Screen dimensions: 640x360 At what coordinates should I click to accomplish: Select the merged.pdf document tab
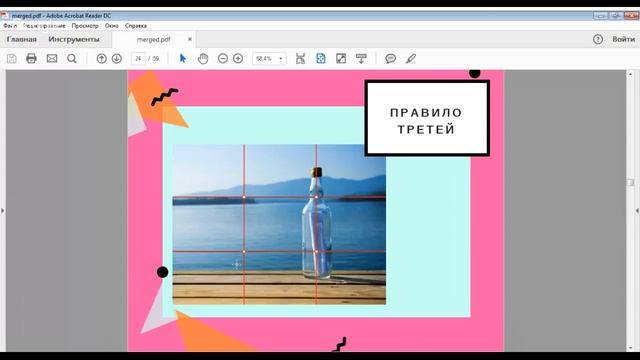(x=153, y=40)
